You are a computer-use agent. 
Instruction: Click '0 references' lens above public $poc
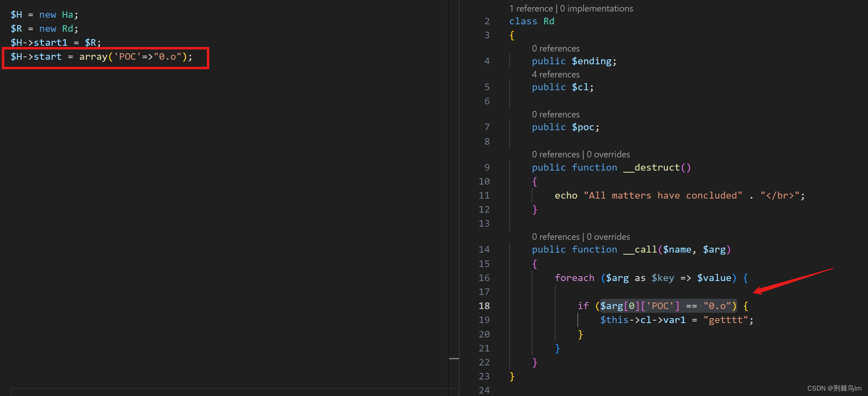point(556,114)
